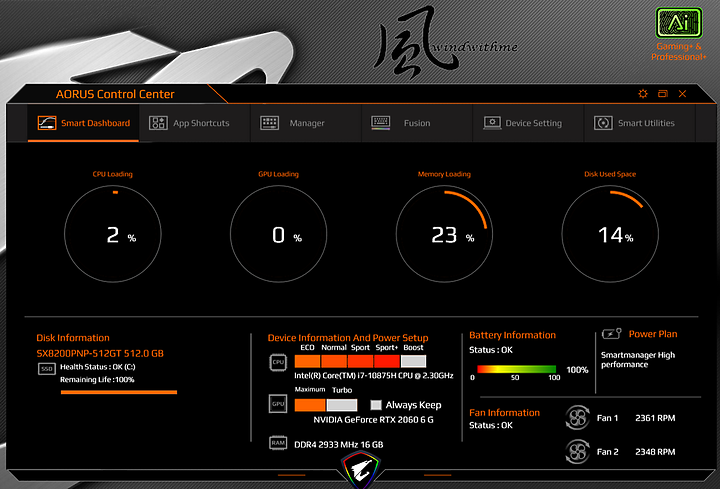
Task: Click the Smart Dashboard graph icon
Action: pos(47,123)
